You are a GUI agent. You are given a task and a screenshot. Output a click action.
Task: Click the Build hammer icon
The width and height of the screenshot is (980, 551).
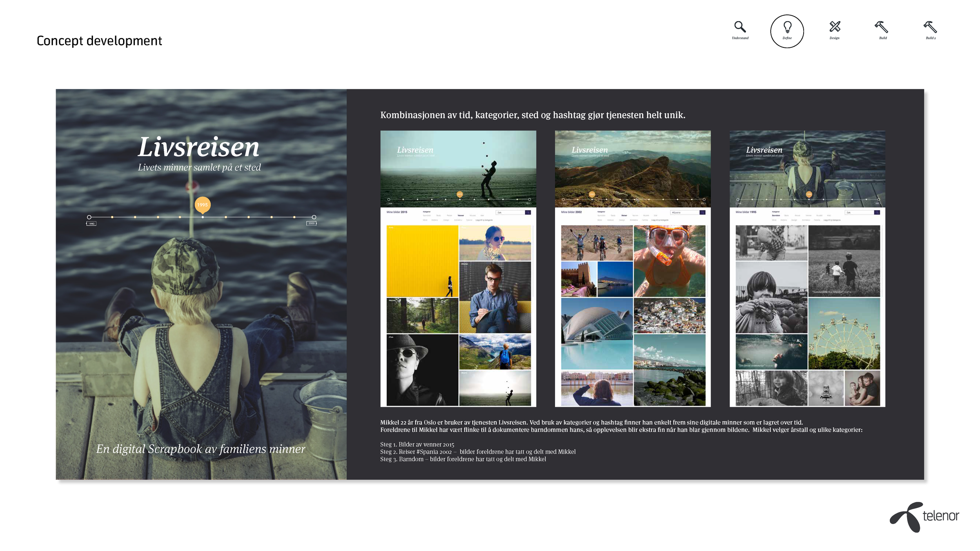(881, 27)
